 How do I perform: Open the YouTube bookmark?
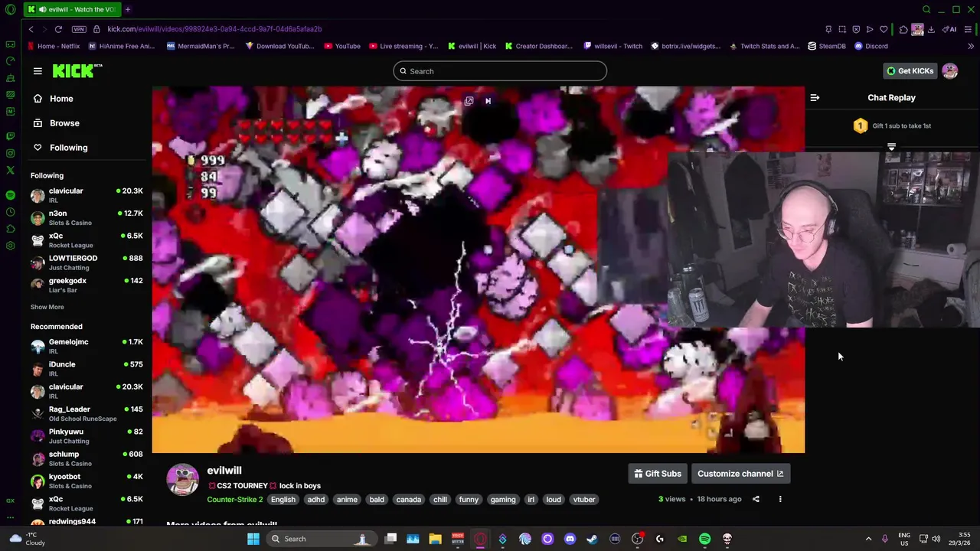coord(342,46)
